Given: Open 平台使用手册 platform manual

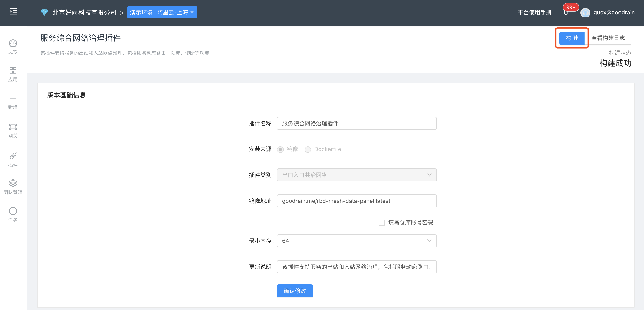Looking at the screenshot, I should (x=535, y=12).
